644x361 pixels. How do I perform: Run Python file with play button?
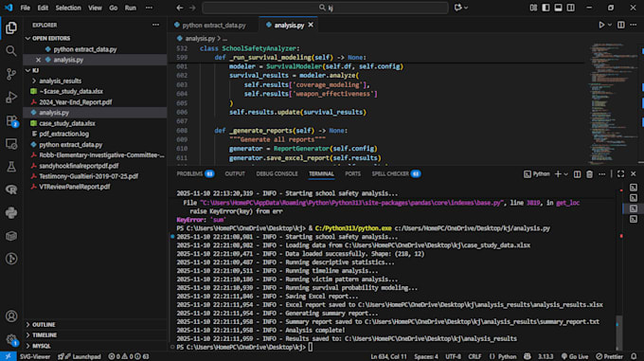[601, 25]
